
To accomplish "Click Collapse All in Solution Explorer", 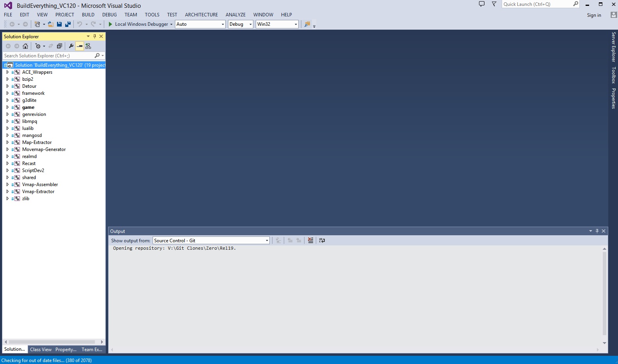I will (x=59, y=46).
